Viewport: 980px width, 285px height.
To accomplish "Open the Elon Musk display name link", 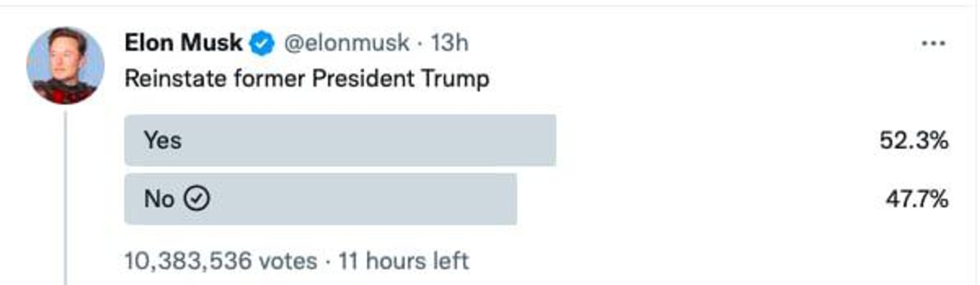I will tap(183, 43).
